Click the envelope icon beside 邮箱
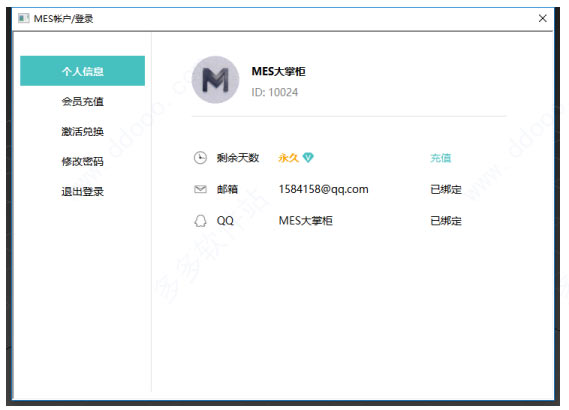Screen dimensions: 569x410 tap(200, 189)
